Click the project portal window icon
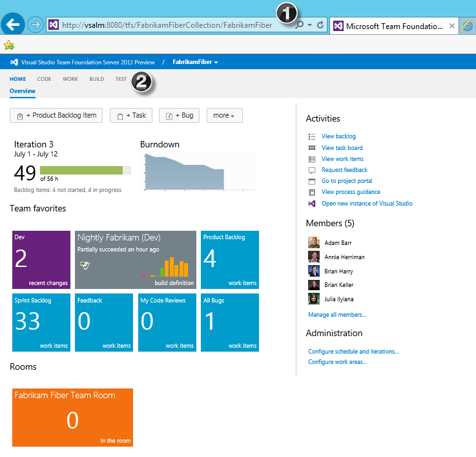Screen dimensions: 476x457 [312, 182]
